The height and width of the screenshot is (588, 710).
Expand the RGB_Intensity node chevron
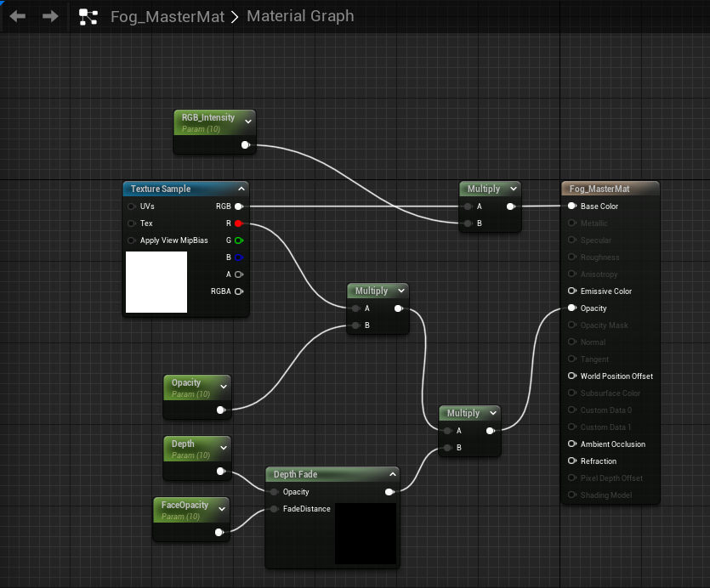coord(247,122)
